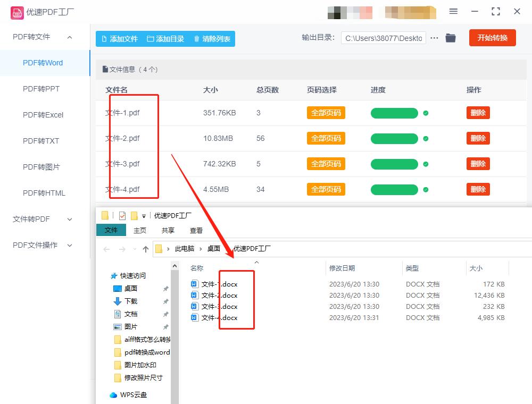532x404 pixels.
Task: Click the progress bar for 文件-2.pdf
Action: tap(394, 138)
